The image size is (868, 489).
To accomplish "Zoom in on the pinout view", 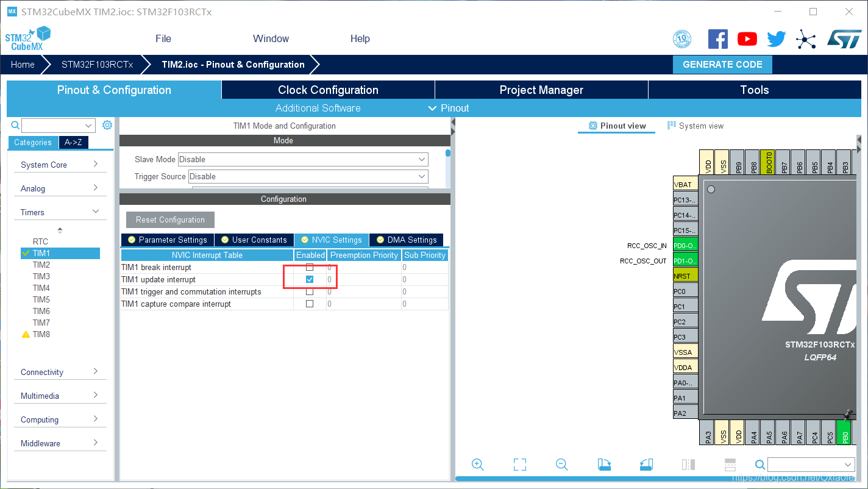I will (478, 465).
